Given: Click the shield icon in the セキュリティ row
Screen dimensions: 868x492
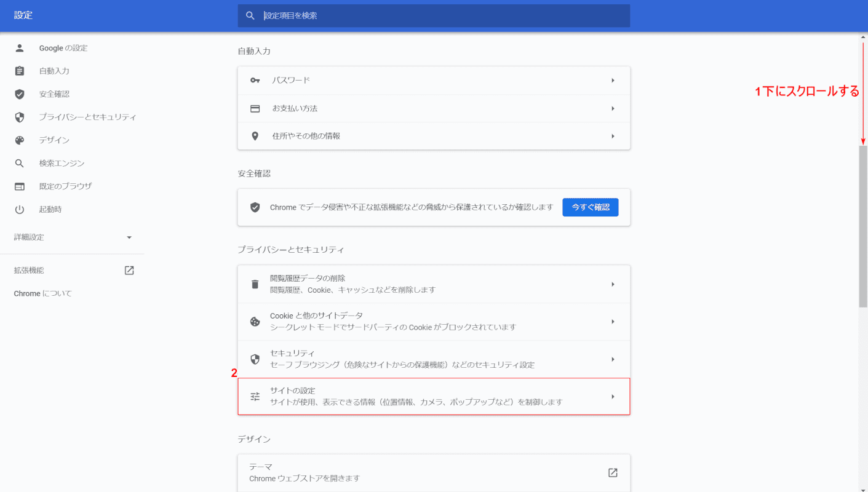Looking at the screenshot, I should click(255, 359).
